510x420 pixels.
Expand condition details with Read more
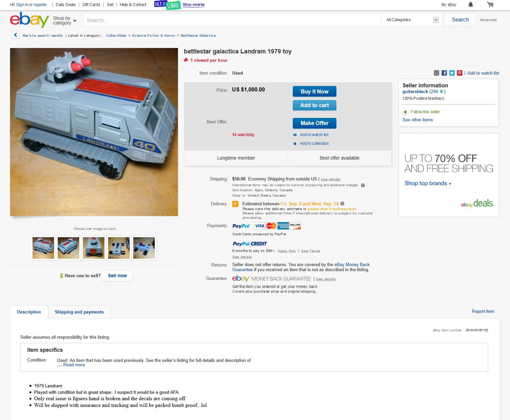click(74, 365)
